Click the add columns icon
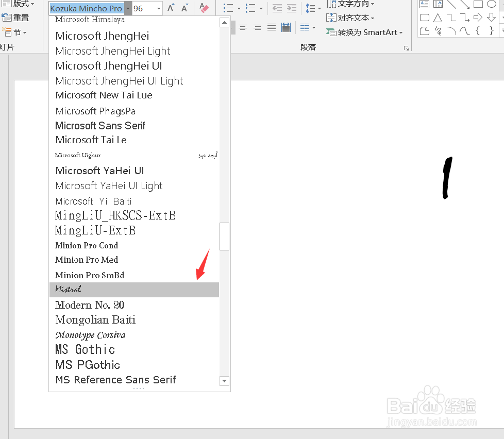The height and width of the screenshot is (439, 504). (x=305, y=27)
